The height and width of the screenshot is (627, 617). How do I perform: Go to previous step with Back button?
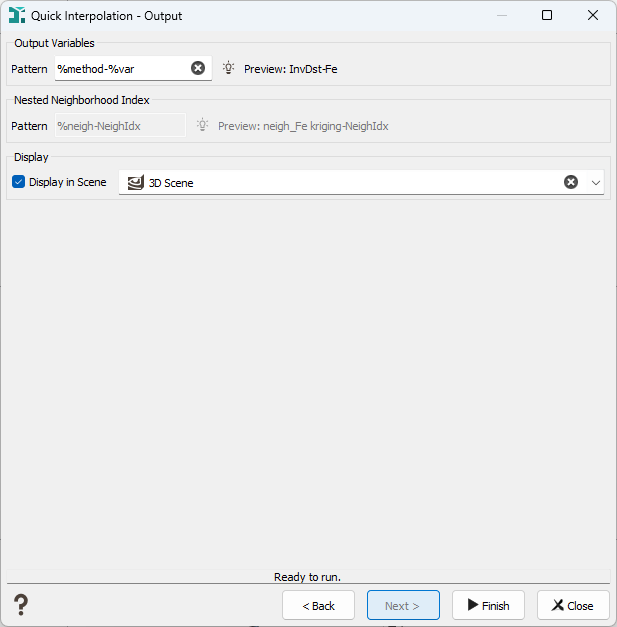tap(318, 605)
